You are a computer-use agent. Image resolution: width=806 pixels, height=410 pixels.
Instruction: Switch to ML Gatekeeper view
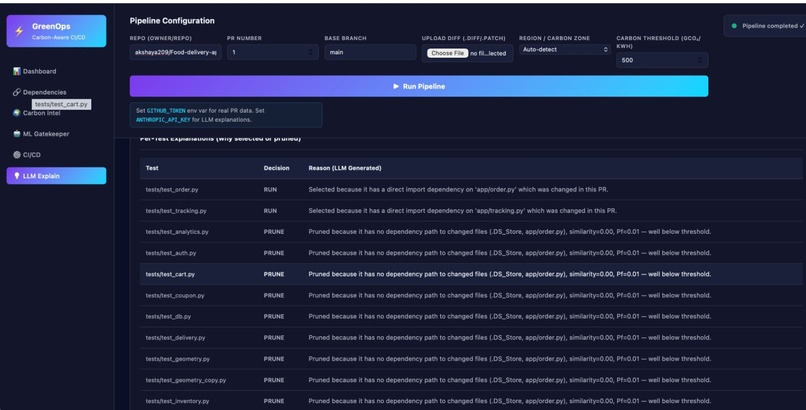point(56,134)
